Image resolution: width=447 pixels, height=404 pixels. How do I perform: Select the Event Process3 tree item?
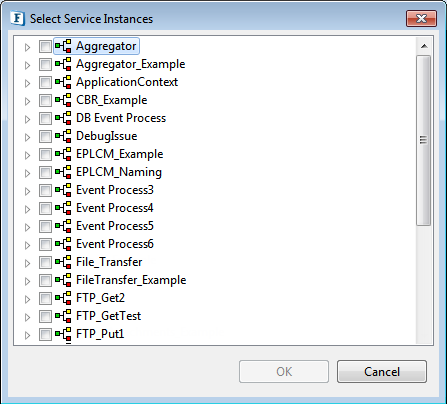115,190
